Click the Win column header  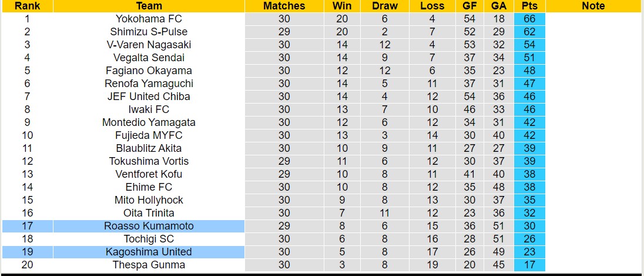point(342,6)
